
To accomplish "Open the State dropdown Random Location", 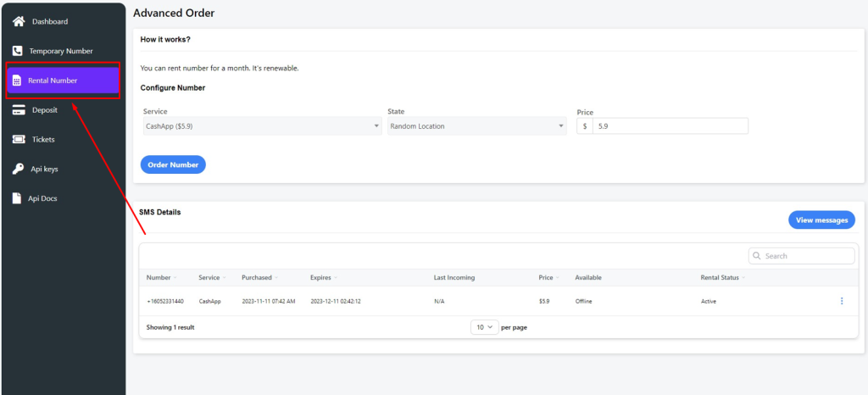I will [476, 126].
